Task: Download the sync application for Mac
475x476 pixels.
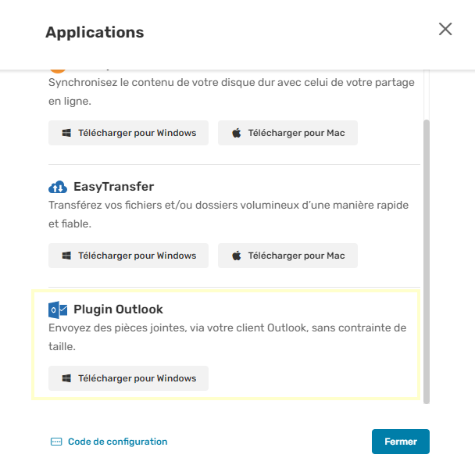Action: pos(287,133)
